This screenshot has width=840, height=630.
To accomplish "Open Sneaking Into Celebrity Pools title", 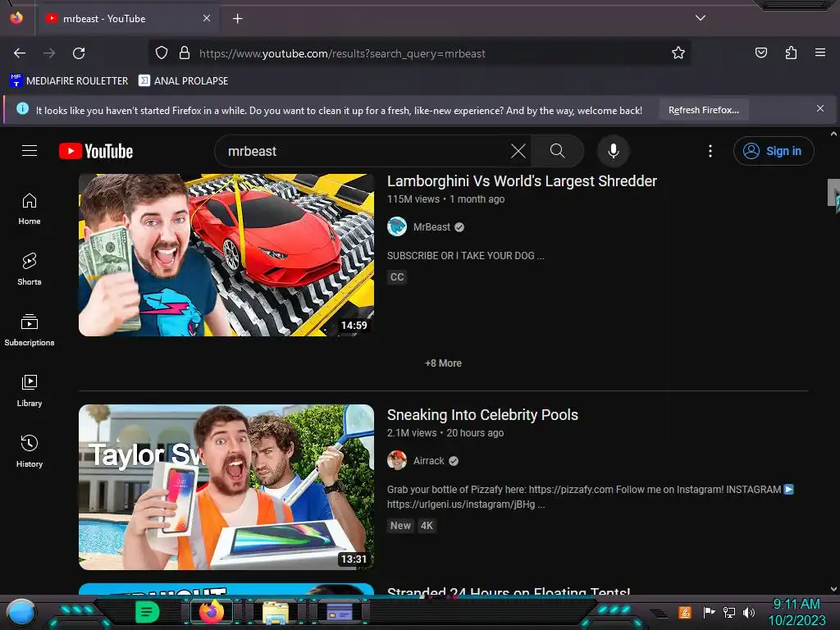I will pos(482,415).
